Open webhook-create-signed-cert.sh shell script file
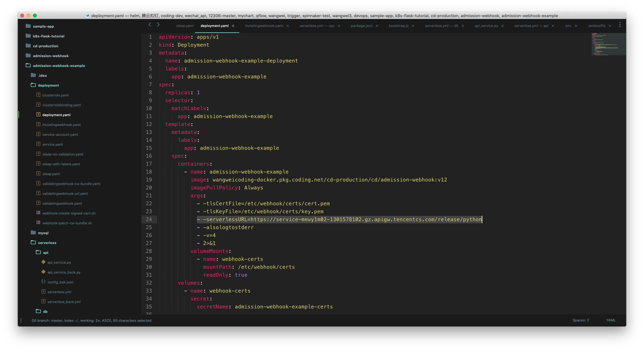The image size is (644, 350). (69, 213)
